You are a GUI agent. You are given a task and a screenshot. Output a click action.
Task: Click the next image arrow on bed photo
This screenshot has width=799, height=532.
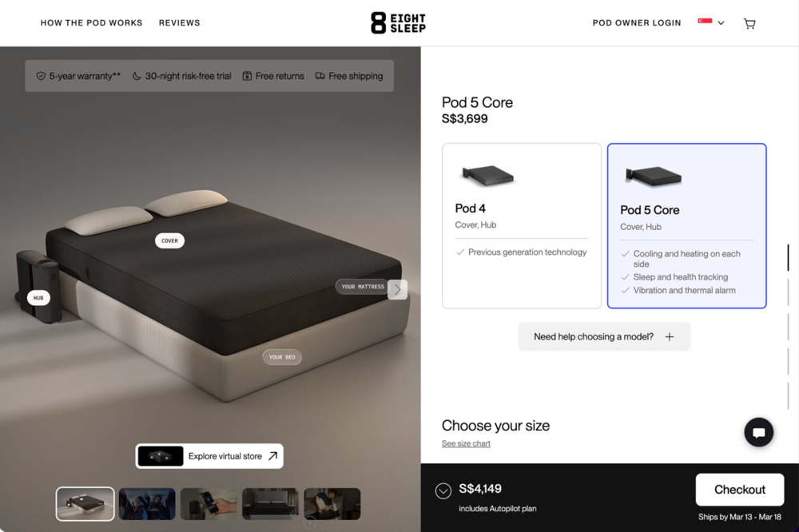click(397, 289)
